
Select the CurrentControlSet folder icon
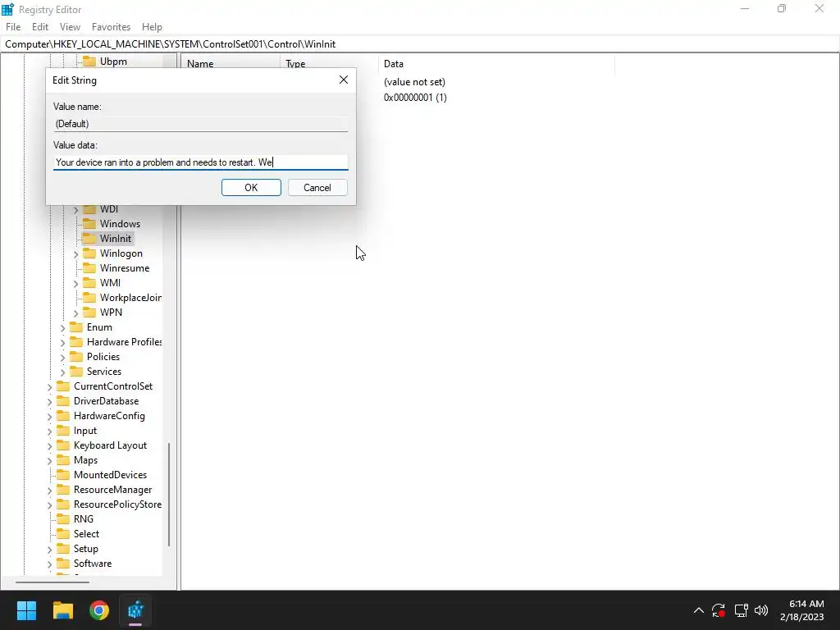click(x=63, y=386)
